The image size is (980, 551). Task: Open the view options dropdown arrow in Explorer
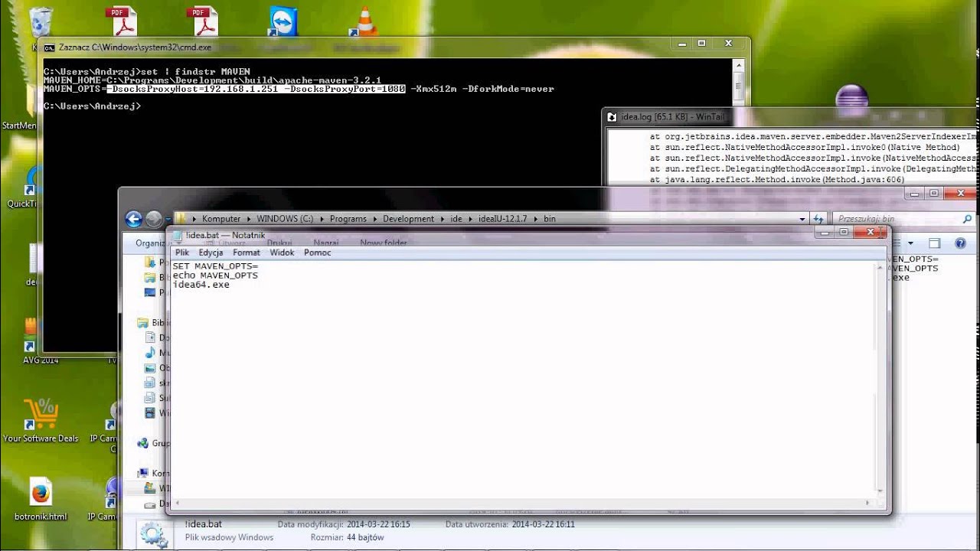910,243
